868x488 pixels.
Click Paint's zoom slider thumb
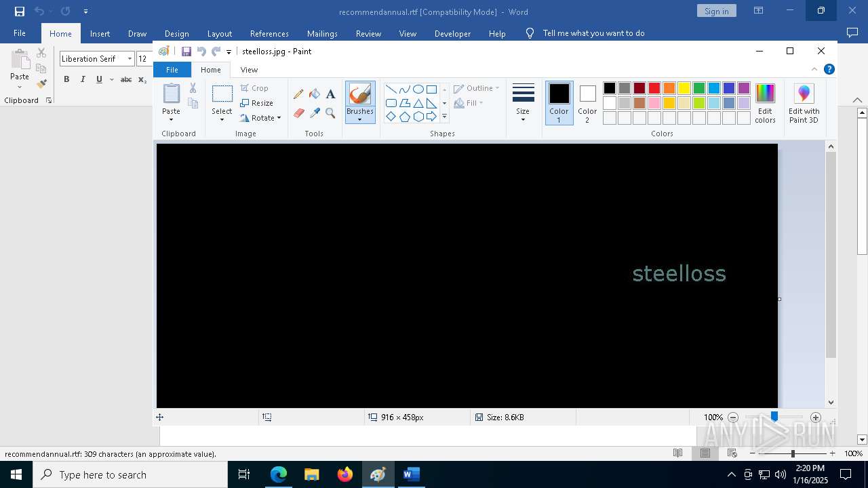[x=774, y=417]
